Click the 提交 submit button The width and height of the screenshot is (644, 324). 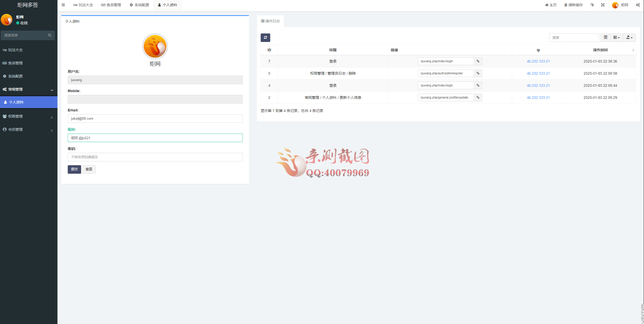(74, 169)
